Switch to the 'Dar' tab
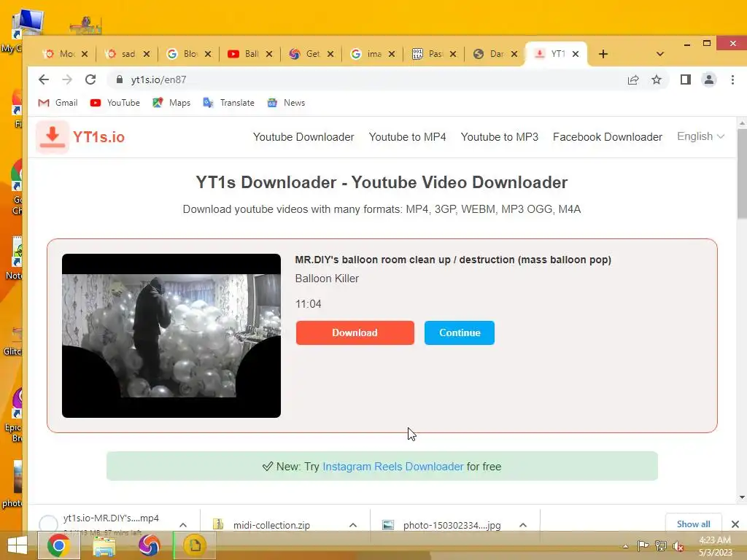This screenshot has width=747, height=560. pyautogui.click(x=495, y=54)
